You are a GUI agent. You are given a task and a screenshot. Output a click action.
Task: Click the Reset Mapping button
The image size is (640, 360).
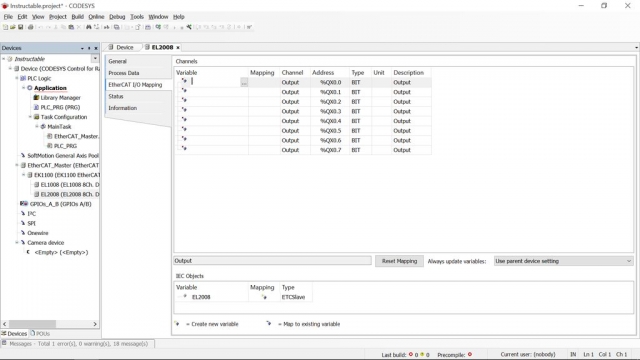[x=399, y=261]
